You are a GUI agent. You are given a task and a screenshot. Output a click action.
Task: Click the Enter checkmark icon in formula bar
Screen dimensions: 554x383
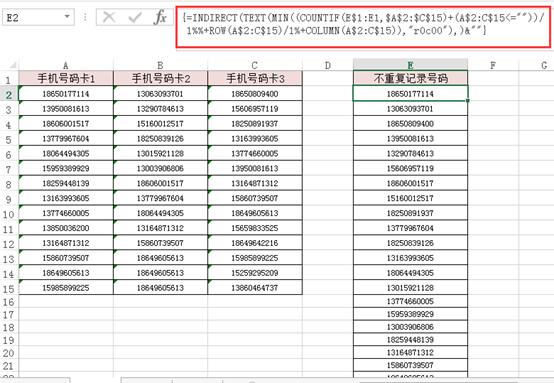135,17
